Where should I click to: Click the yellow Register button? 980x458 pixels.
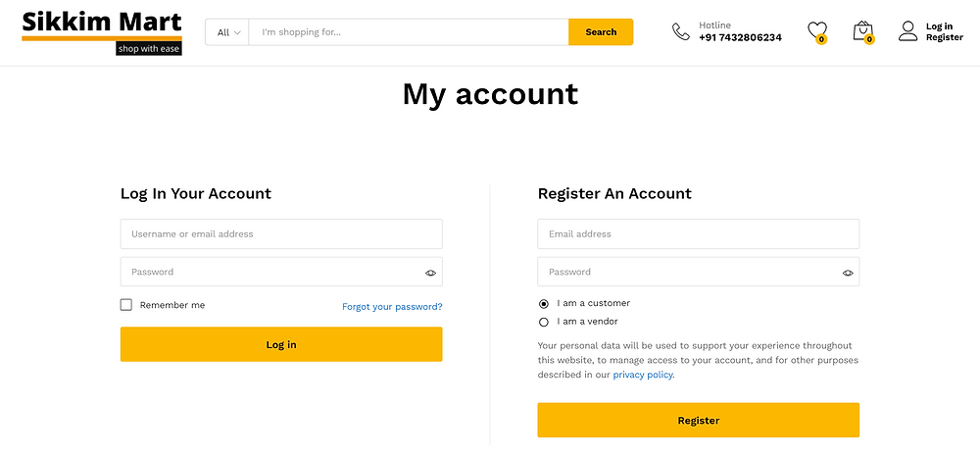pos(698,420)
